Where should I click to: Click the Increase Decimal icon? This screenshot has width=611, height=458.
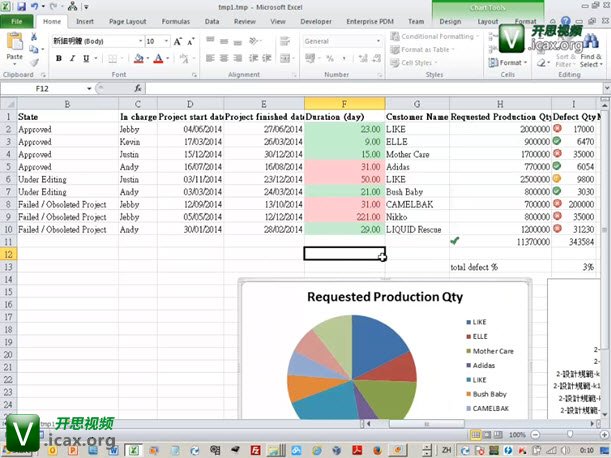tap(363, 58)
